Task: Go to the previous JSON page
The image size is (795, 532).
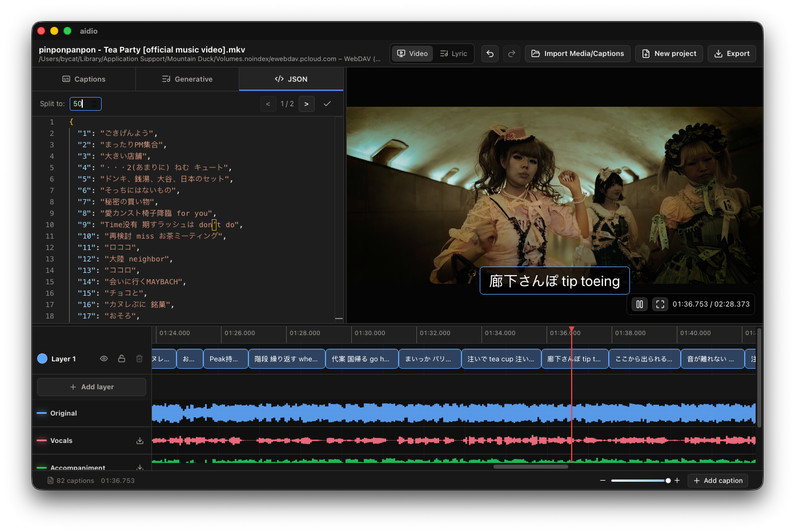Action: [x=268, y=104]
